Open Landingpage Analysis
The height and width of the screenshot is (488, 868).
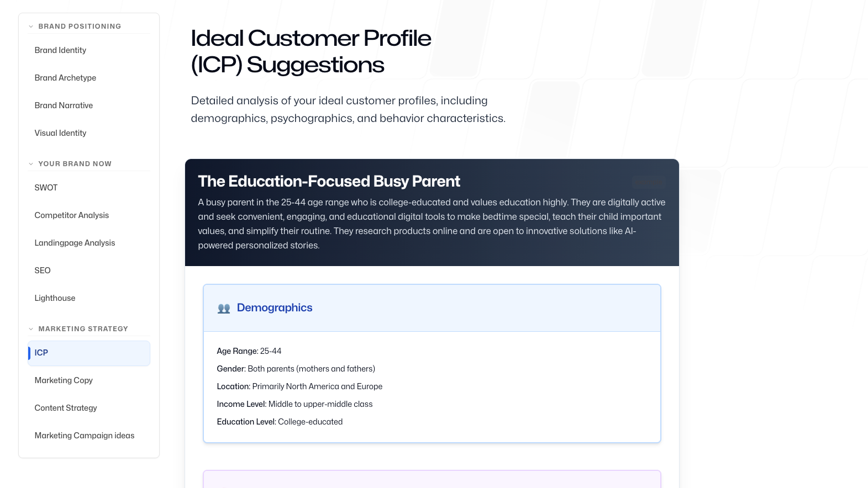pyautogui.click(x=75, y=243)
